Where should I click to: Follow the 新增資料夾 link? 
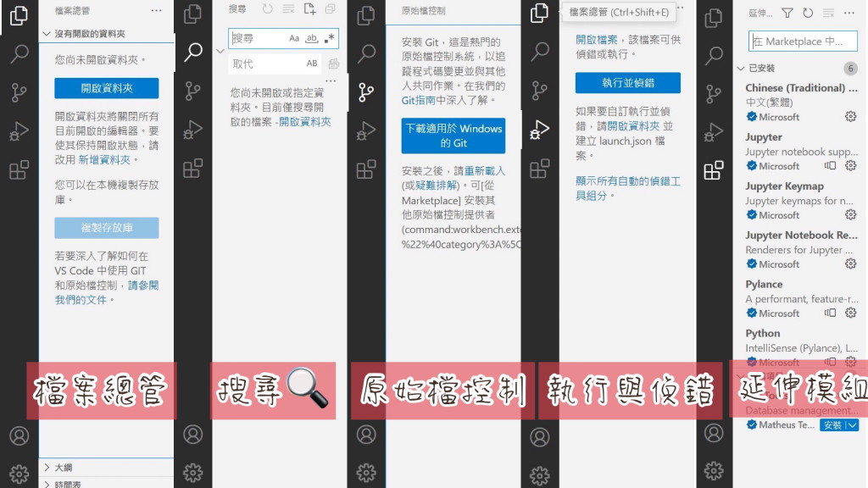(x=104, y=159)
